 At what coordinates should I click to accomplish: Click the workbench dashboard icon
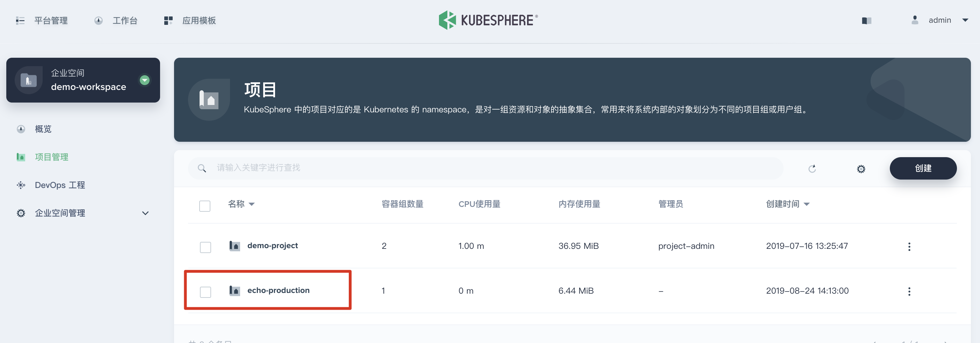pyautogui.click(x=99, y=21)
